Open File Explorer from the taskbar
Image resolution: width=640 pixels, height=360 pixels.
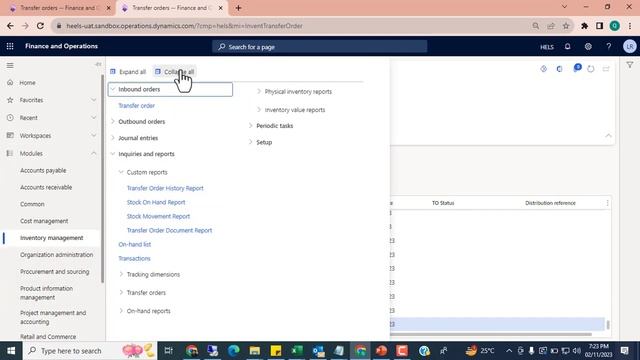coord(255,351)
